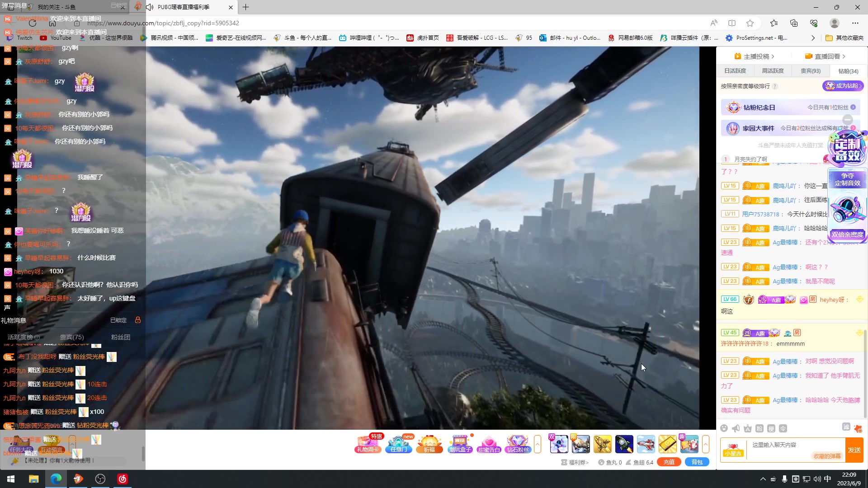Image resolution: width=868 pixels, height=488 pixels.
Task: Open the Twitch bookmark
Action: coord(19,38)
